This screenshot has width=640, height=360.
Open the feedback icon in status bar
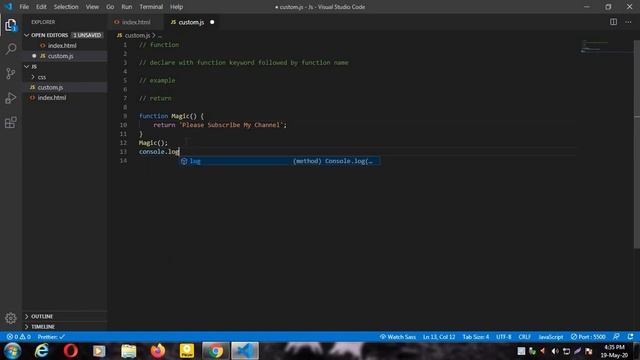pyautogui.click(x=616, y=337)
